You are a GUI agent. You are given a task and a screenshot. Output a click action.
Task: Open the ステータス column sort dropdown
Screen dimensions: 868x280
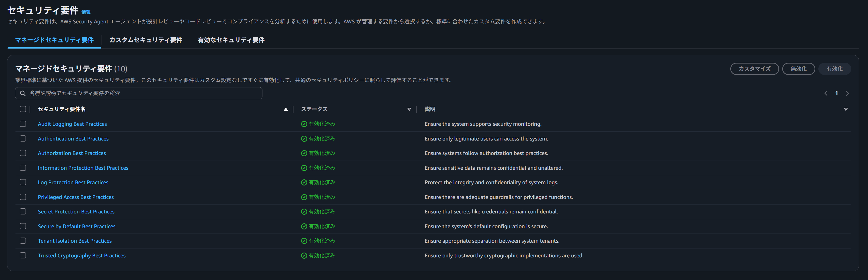point(409,109)
